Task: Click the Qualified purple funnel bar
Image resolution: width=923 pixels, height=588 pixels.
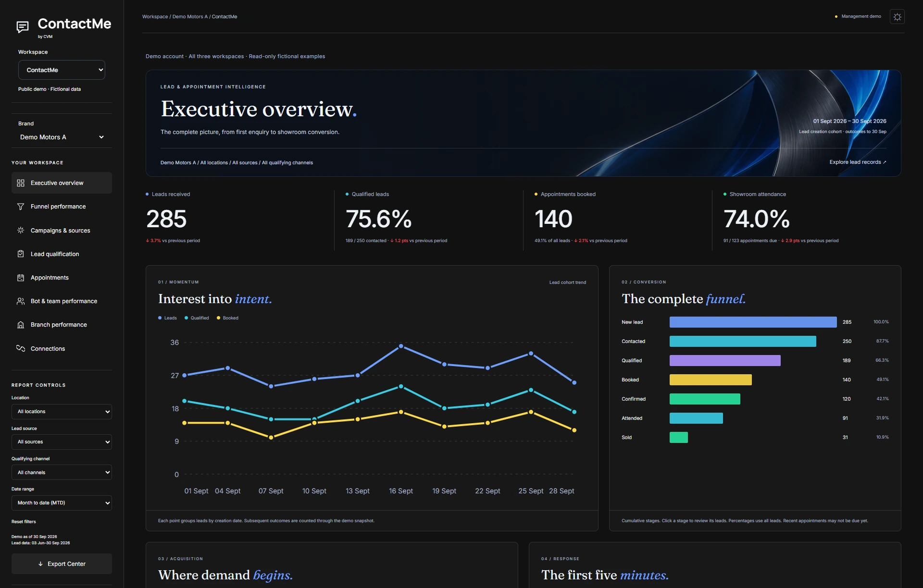Action: [725, 361]
